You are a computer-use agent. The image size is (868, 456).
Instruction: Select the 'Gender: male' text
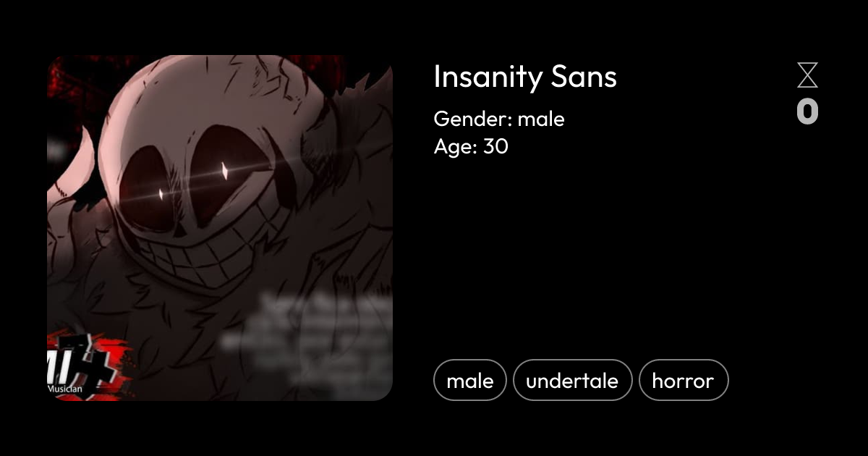coord(498,119)
